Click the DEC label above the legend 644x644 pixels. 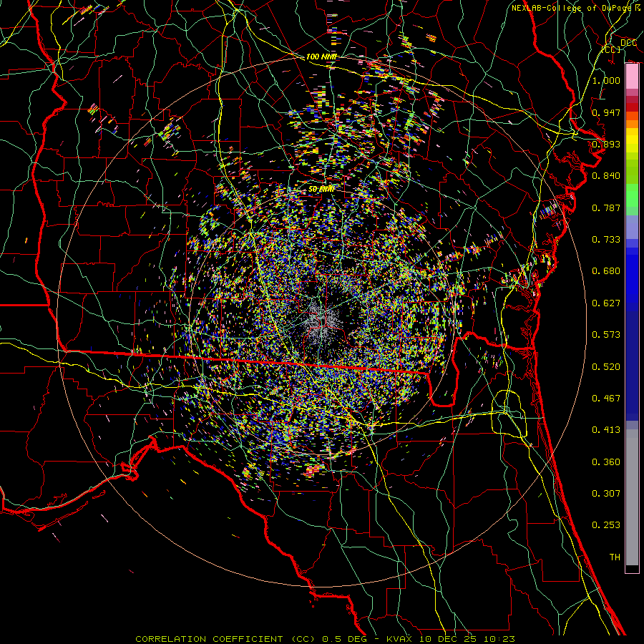click(x=628, y=42)
